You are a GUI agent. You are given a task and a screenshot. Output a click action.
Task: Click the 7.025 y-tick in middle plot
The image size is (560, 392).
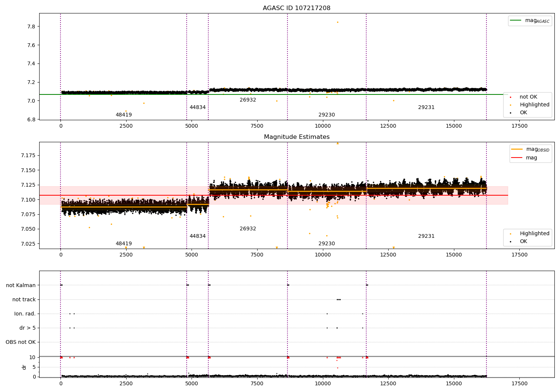click(28, 244)
